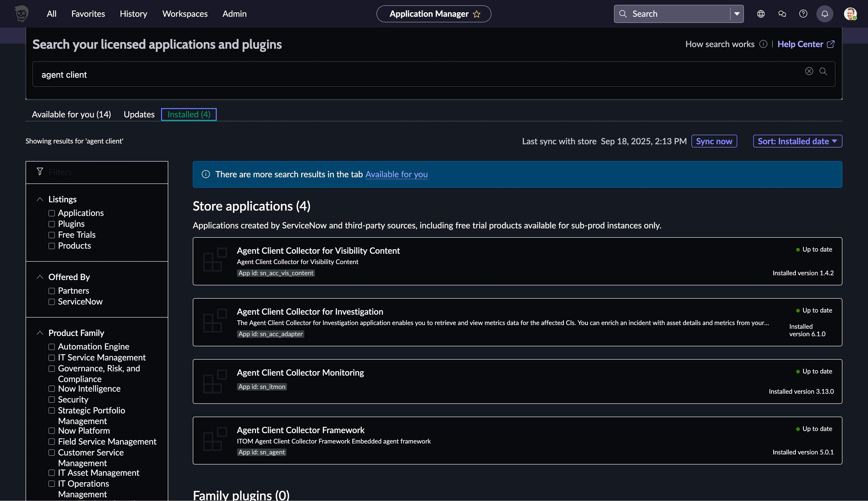Click the How search works text

(x=720, y=44)
